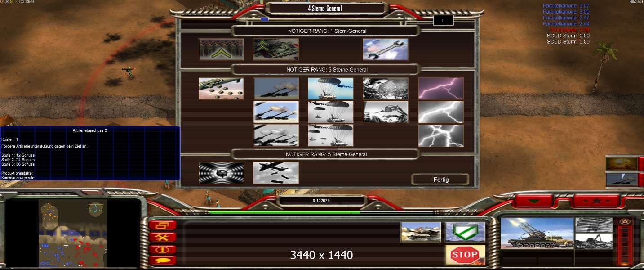The image size is (644, 270).
Task: Click the middle gray lightning power icon
Action: pyautogui.click(x=441, y=112)
